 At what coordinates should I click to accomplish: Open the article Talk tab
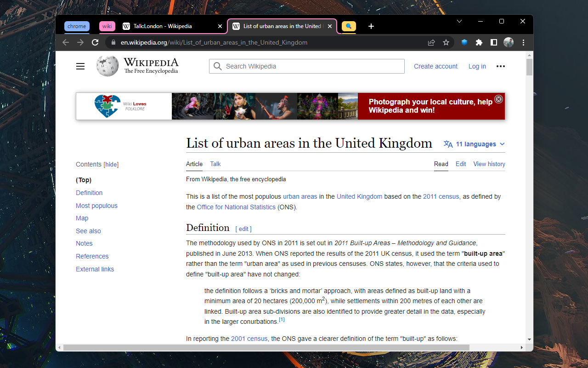[215, 164]
